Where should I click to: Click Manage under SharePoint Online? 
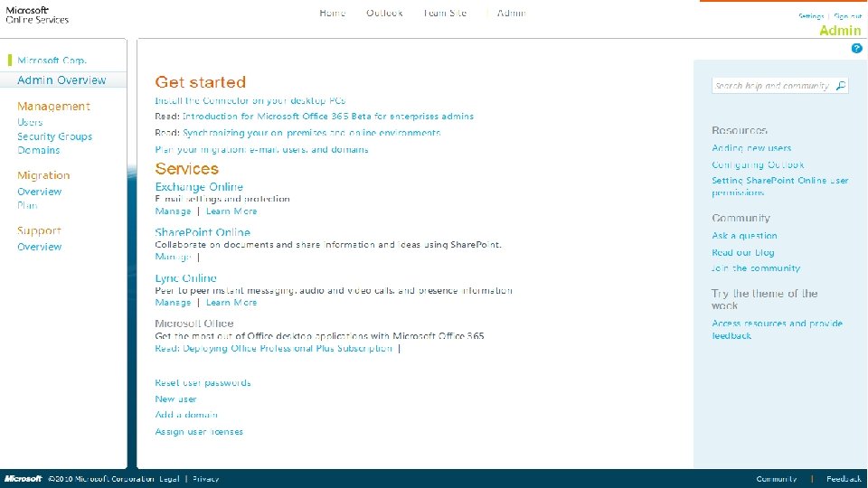tap(173, 257)
